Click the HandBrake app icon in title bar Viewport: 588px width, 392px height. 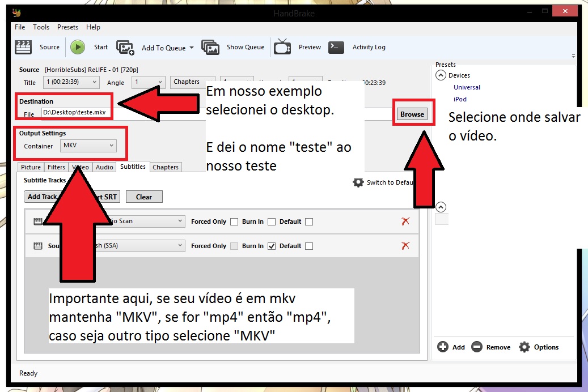16,13
